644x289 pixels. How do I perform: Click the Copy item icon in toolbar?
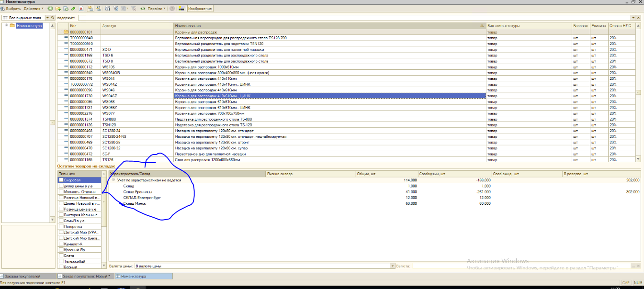pyautogui.click(x=66, y=9)
